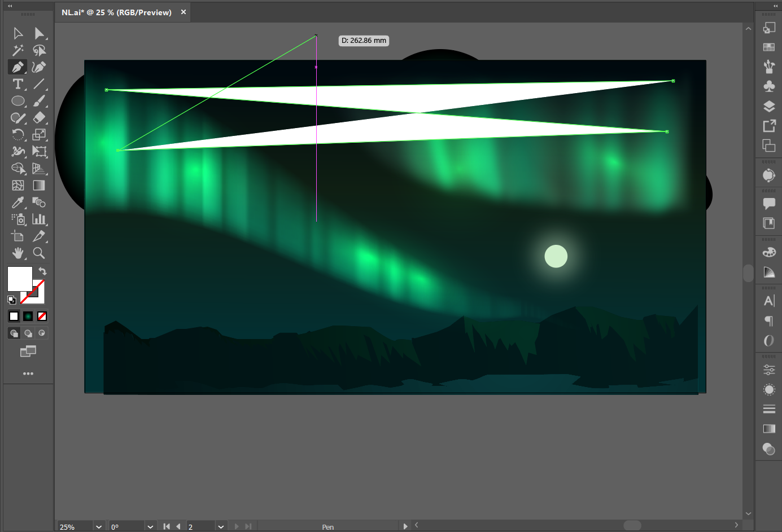This screenshot has height=532, width=782.
Task: Select the Eyedropper tool
Action: (x=18, y=203)
